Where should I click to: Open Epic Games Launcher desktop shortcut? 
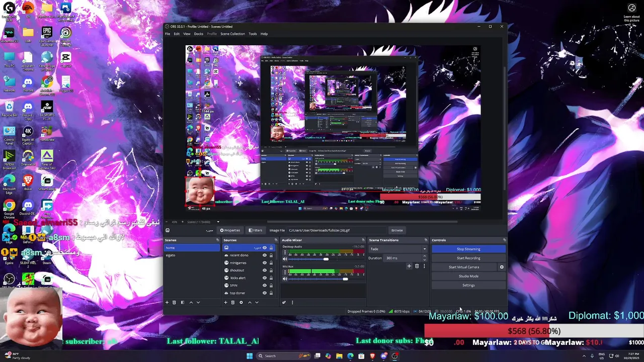click(47, 36)
